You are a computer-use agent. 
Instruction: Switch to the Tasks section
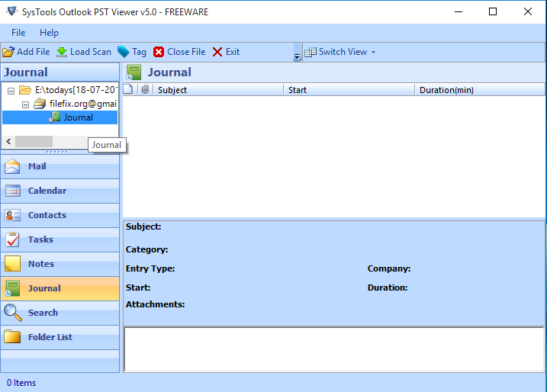click(x=60, y=239)
